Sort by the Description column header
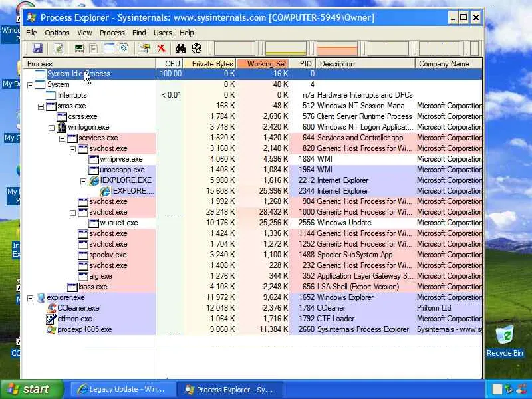This screenshot has width=532, height=399. pos(365,64)
